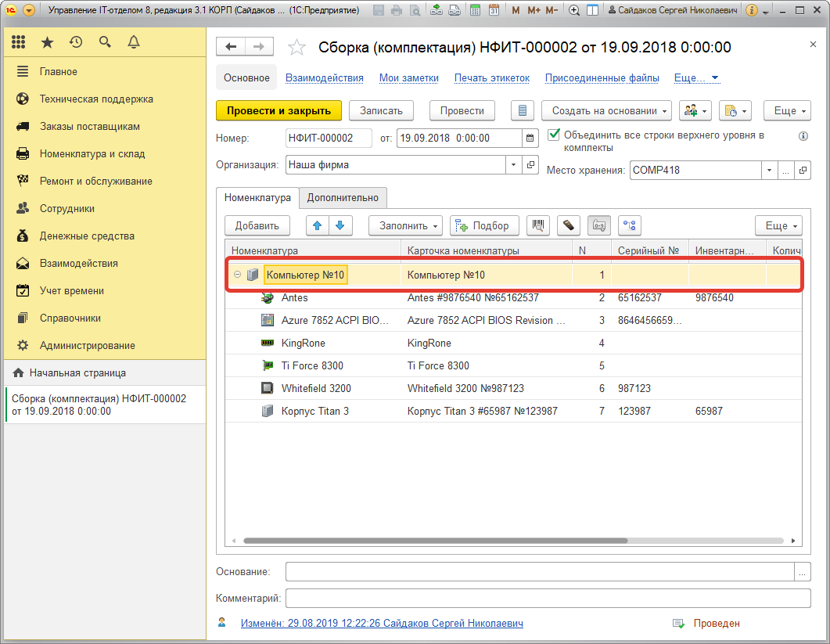
Task: Open the sections grid menu icon
Action: [19, 42]
